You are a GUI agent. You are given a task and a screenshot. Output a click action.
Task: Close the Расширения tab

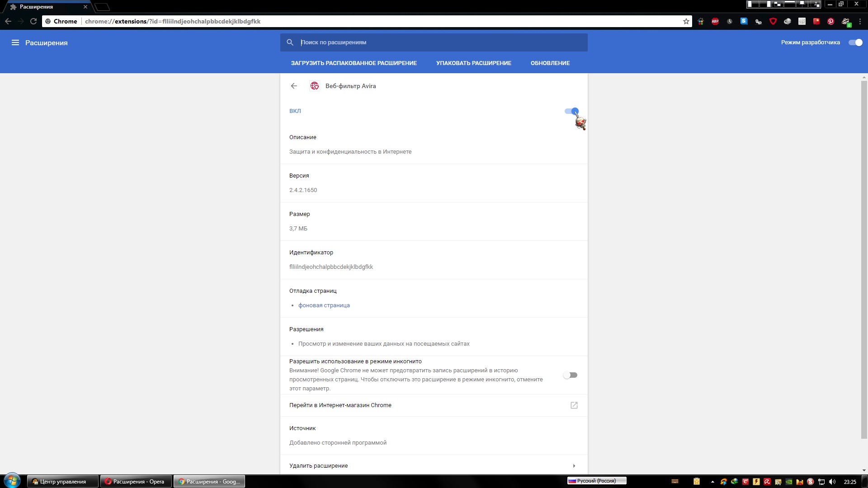pos(85,7)
